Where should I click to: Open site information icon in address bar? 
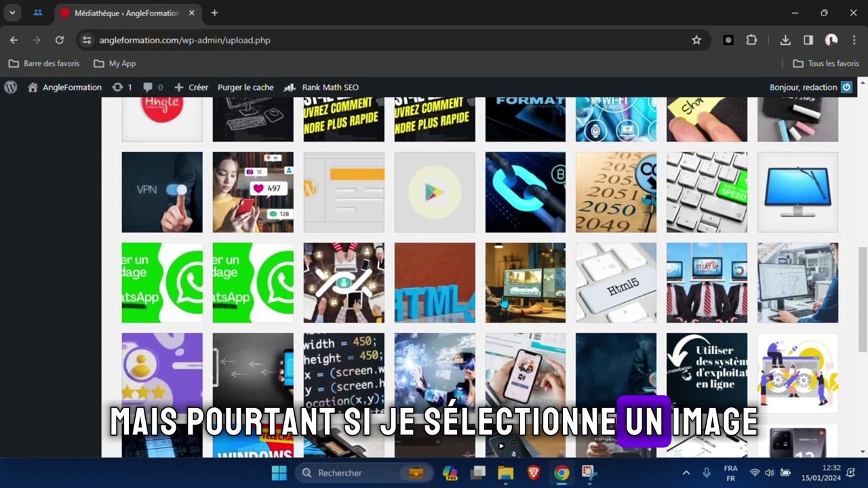(87, 40)
